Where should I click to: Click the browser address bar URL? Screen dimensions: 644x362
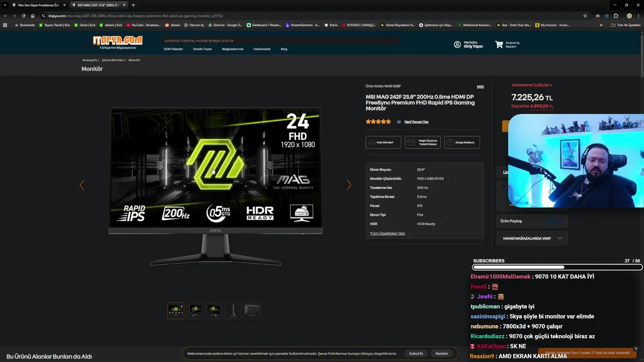point(135,16)
